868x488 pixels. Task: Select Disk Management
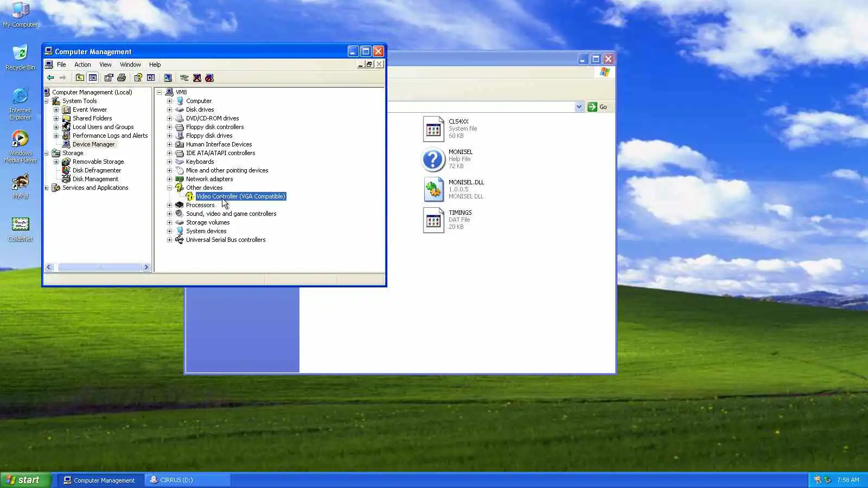pos(95,179)
